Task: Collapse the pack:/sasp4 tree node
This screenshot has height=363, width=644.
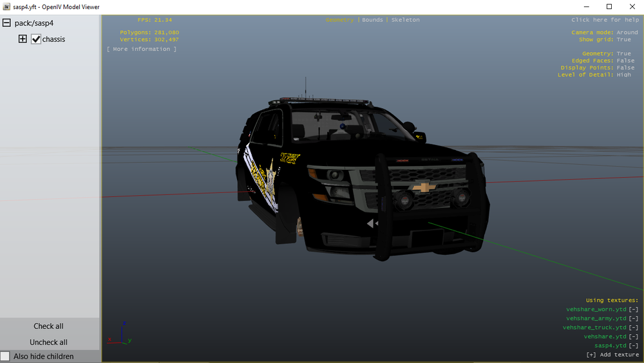Action: pos(6,23)
